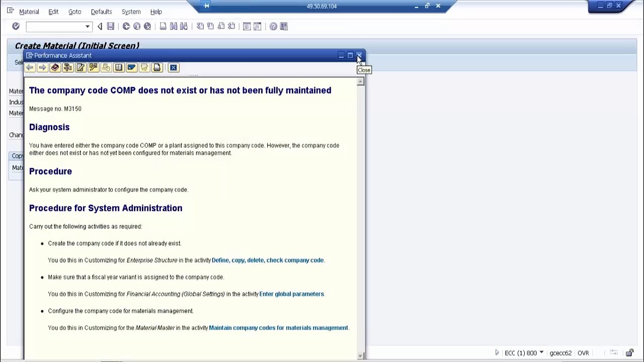The width and height of the screenshot is (644, 362).
Task: Open link Define, copy, delete, check company code
Action: pyautogui.click(x=268, y=260)
